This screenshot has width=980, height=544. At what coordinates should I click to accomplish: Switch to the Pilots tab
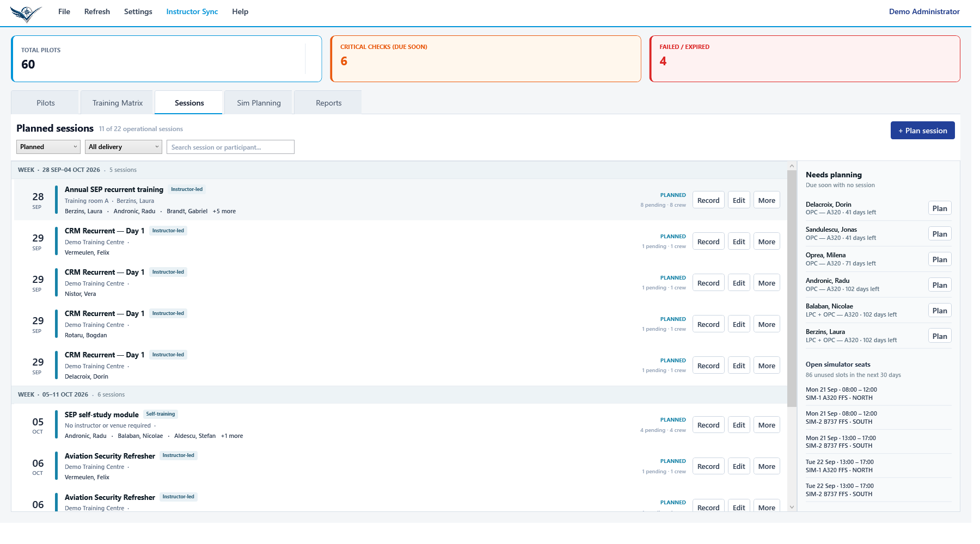coord(46,103)
